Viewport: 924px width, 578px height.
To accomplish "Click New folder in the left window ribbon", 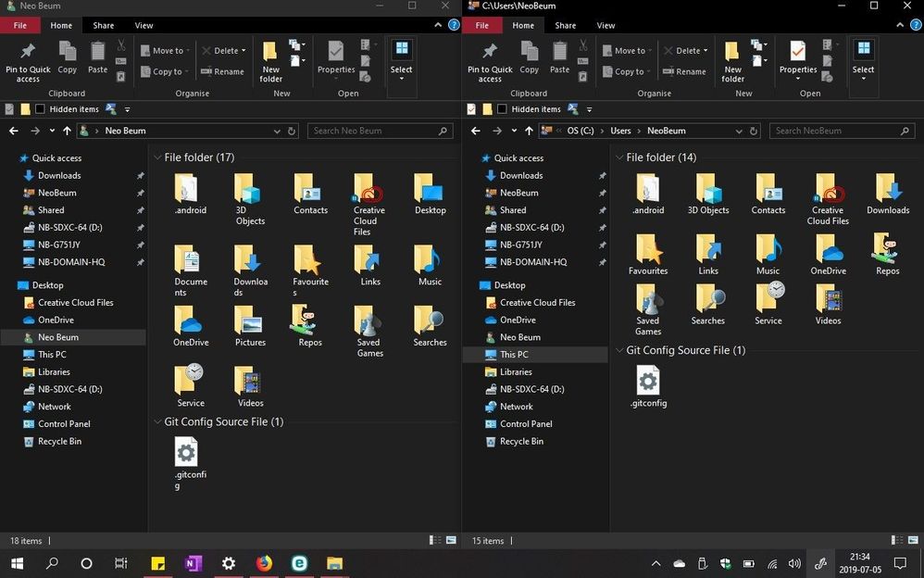I will (270, 59).
